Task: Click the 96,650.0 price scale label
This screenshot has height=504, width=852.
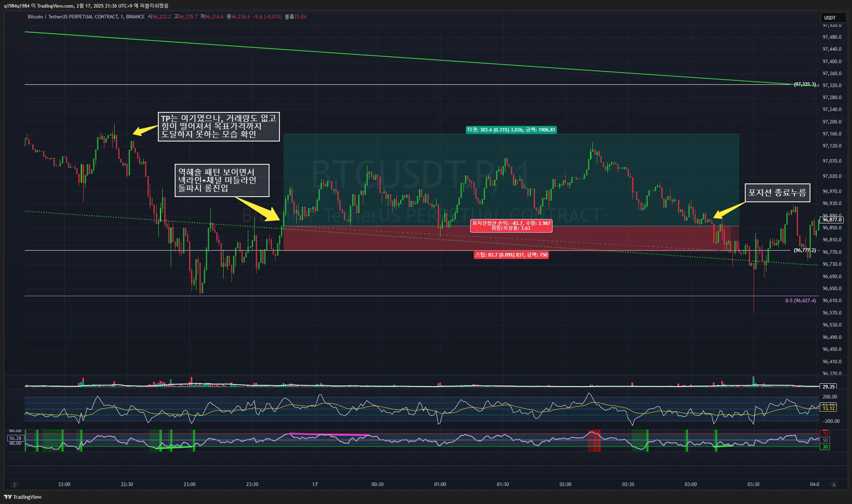Action: point(832,289)
